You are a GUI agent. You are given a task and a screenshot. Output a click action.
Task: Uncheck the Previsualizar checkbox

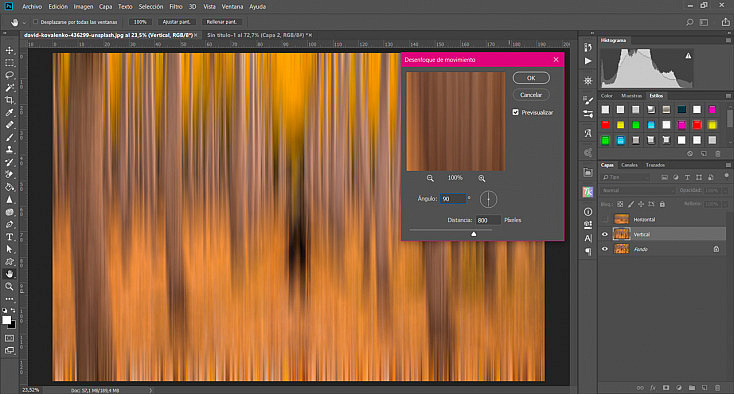coord(515,112)
